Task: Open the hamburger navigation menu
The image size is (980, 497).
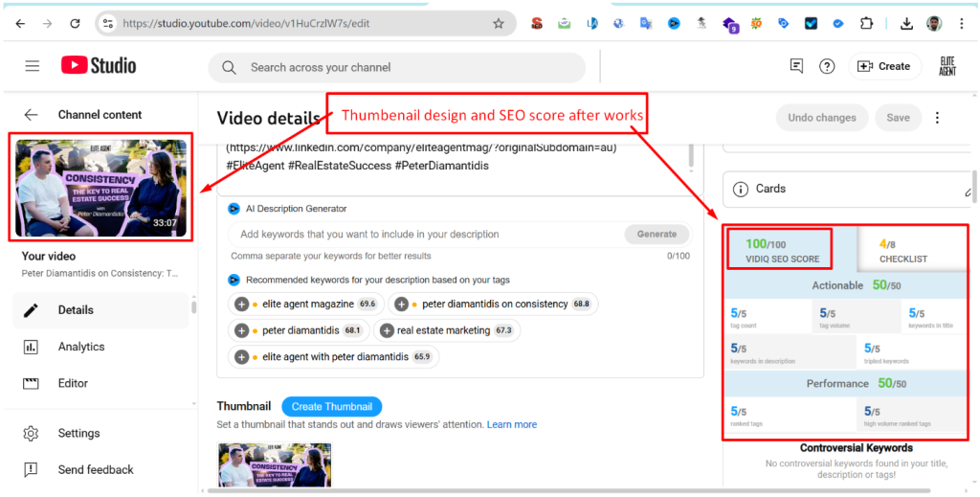Action: click(33, 66)
